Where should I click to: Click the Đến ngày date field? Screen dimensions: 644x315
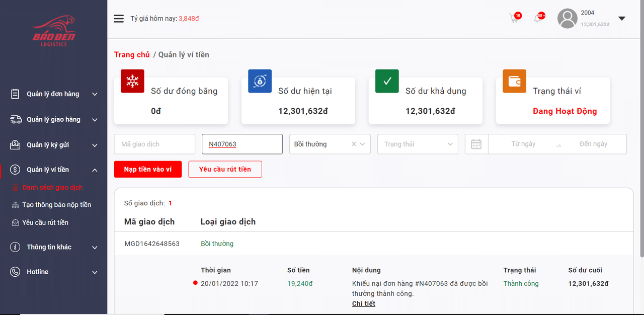(593, 144)
